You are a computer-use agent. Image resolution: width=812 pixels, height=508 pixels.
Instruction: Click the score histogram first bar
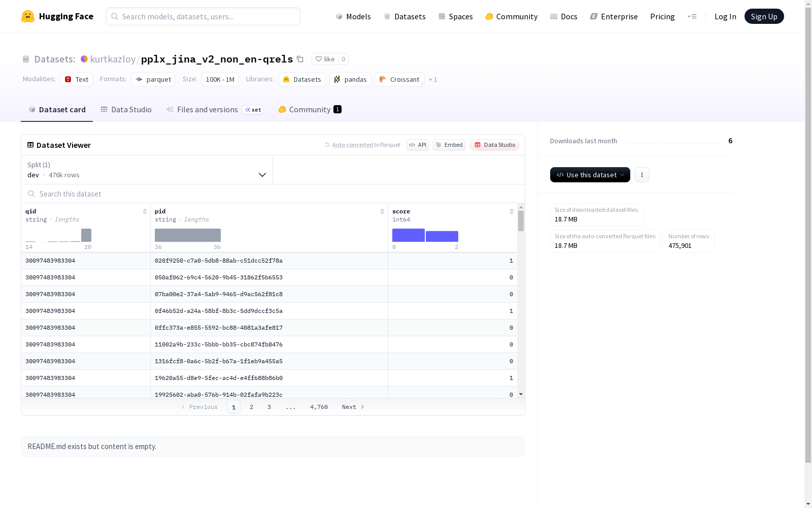(x=409, y=235)
